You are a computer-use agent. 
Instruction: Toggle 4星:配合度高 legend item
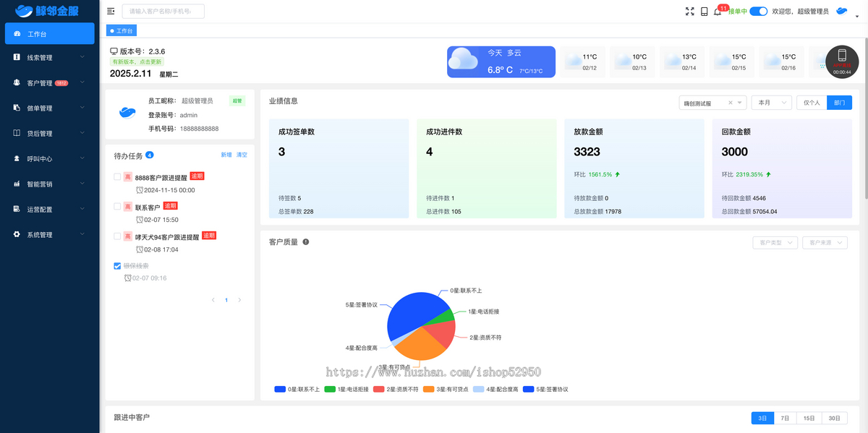click(495, 389)
